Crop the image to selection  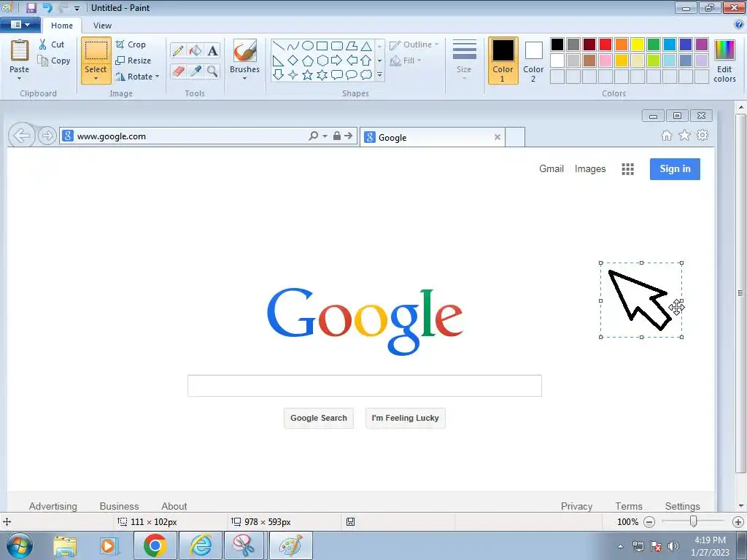click(131, 44)
